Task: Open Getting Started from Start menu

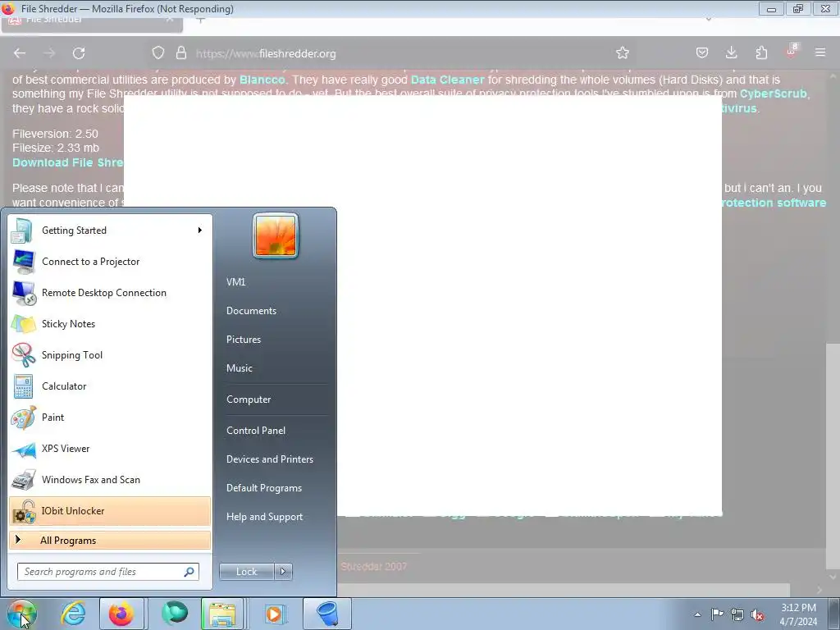Action: click(110, 231)
